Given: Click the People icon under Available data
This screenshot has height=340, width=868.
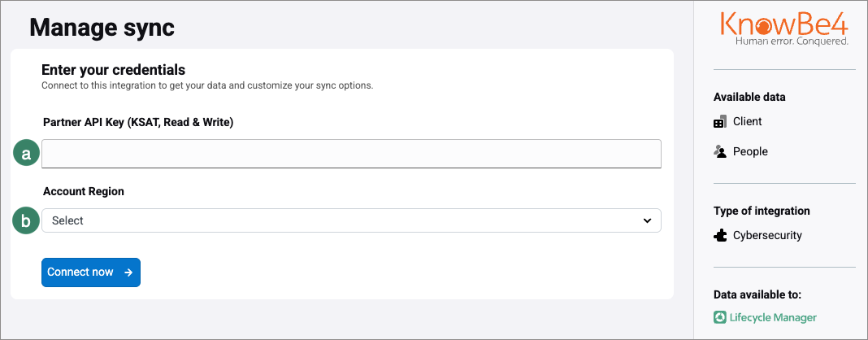Looking at the screenshot, I should click(719, 151).
